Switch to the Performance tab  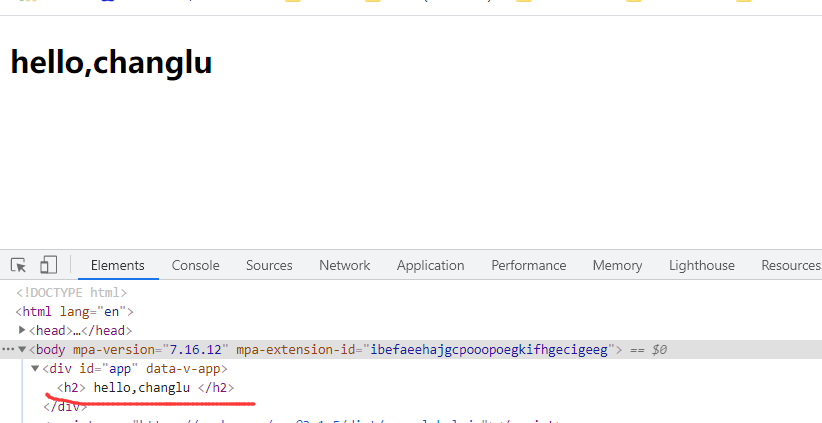528,265
